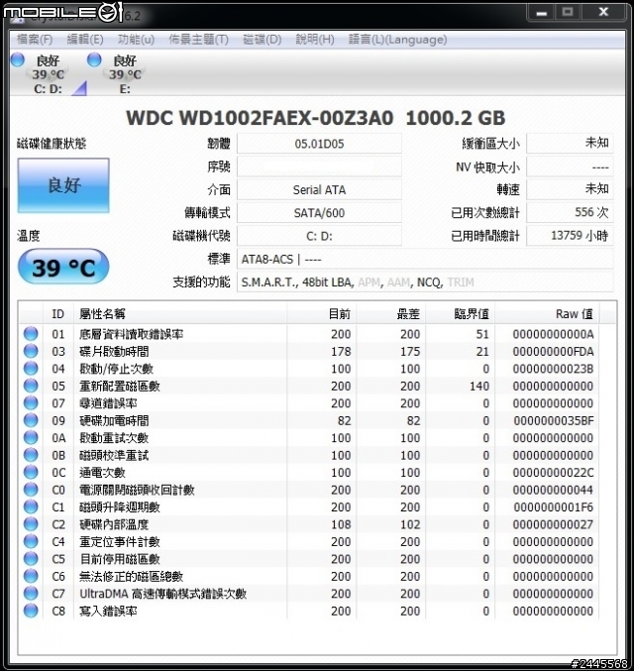Select the 通電次數 attribute name

tap(102, 473)
